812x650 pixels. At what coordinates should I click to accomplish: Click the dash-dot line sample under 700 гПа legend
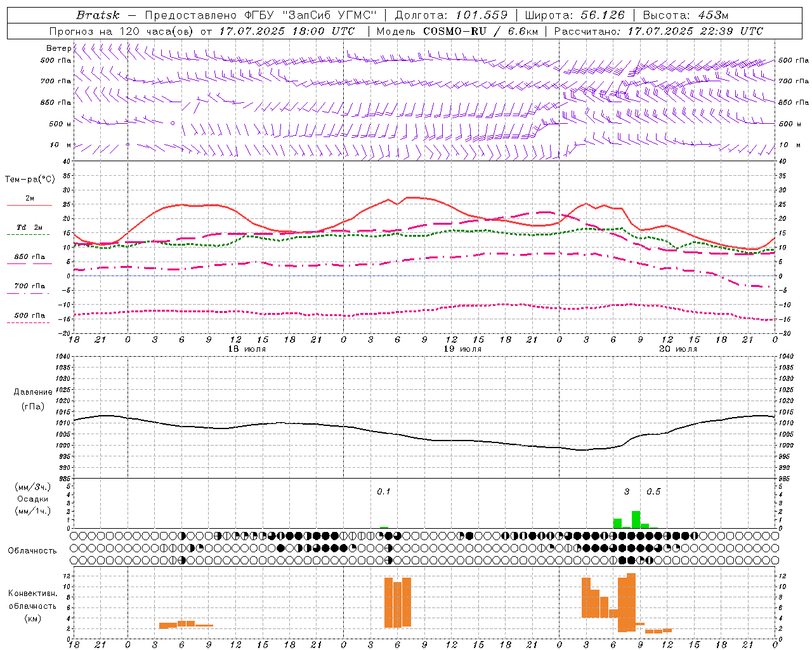point(29,293)
